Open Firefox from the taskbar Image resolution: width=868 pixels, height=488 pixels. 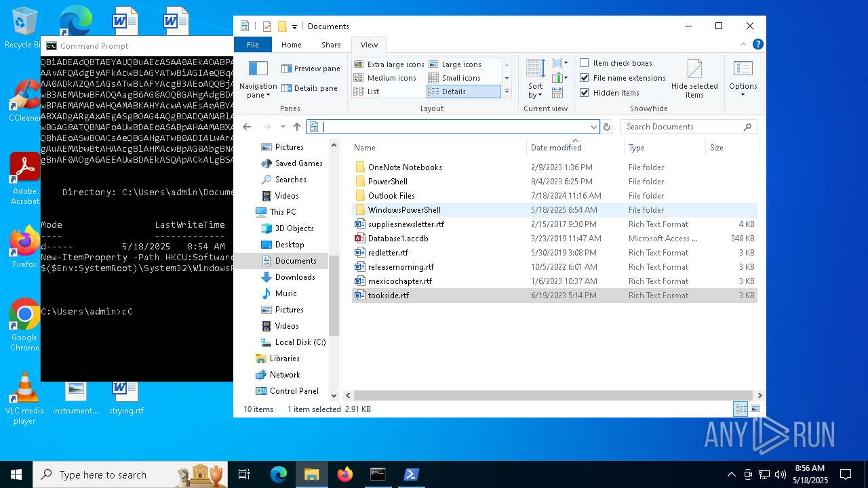point(345,474)
